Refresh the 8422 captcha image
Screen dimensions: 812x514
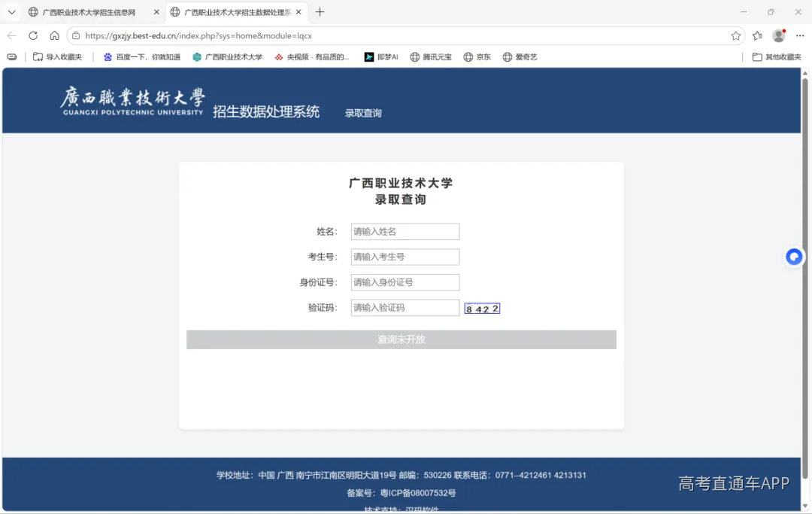[x=482, y=309]
